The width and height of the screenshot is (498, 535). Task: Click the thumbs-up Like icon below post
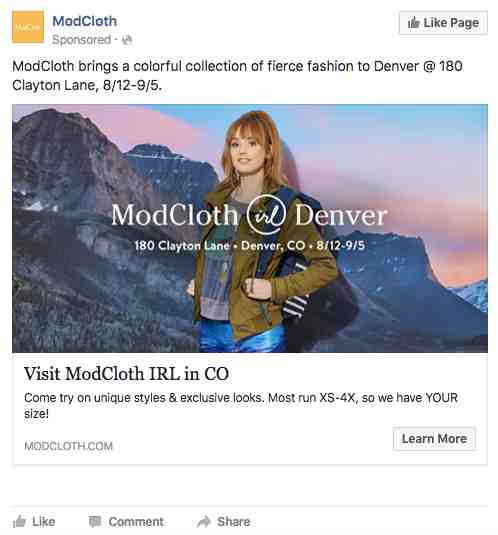pos(19,521)
